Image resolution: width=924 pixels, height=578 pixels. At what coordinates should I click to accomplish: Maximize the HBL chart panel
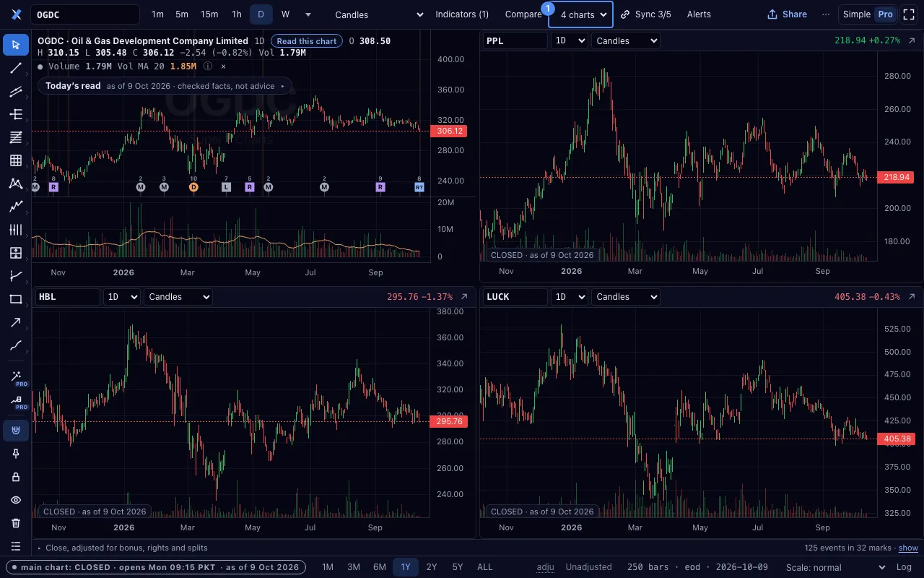464,296
